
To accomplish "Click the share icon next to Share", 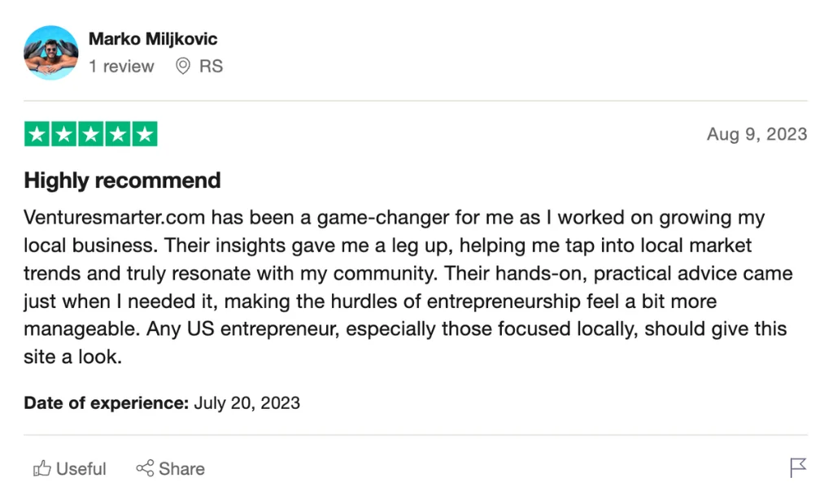I will coord(145,468).
